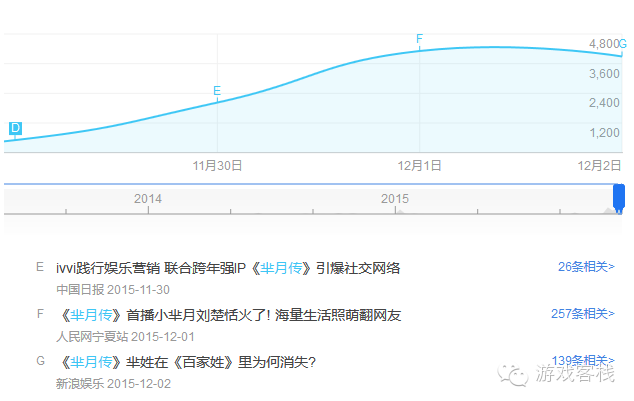Open 139条相关 related news link
The image size is (634, 401).
click(x=583, y=360)
